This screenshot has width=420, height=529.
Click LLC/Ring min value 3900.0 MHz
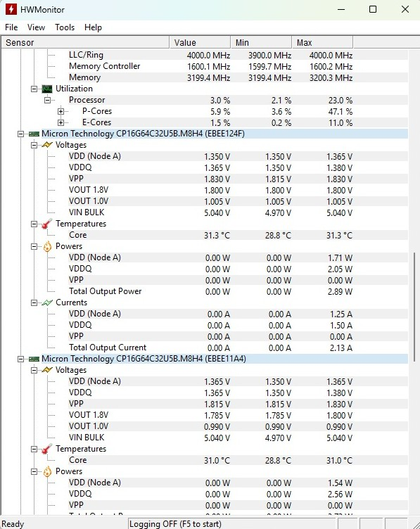(270, 56)
